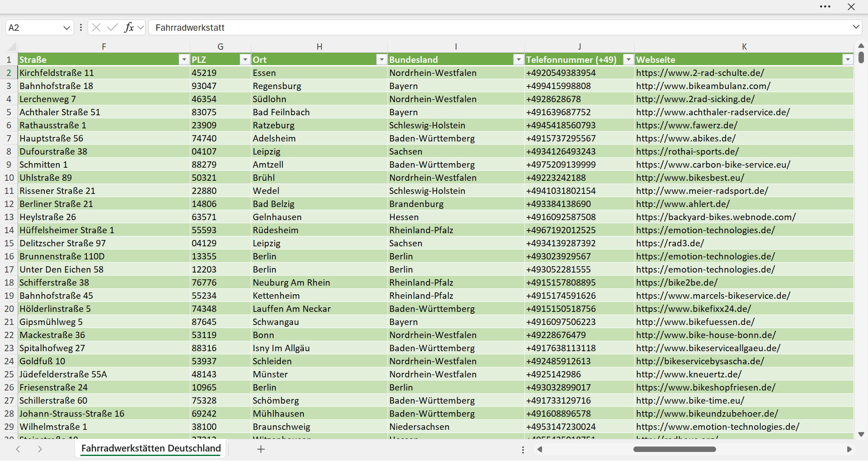Screen dimensions: 868x461
Task: Select Bundesland cell Hessen
Action: pyautogui.click(x=456, y=217)
